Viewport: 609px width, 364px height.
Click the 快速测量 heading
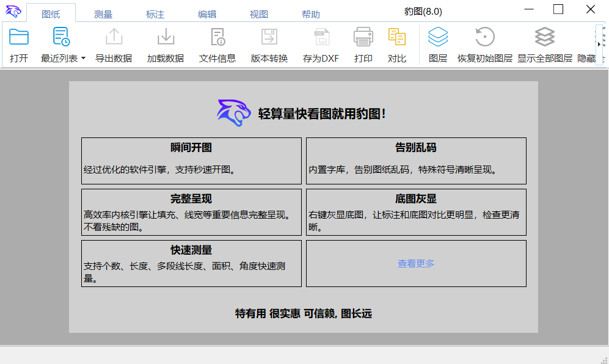tap(191, 250)
